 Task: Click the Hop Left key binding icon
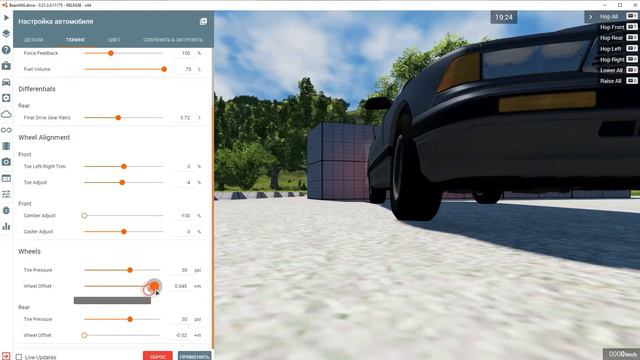click(x=632, y=48)
